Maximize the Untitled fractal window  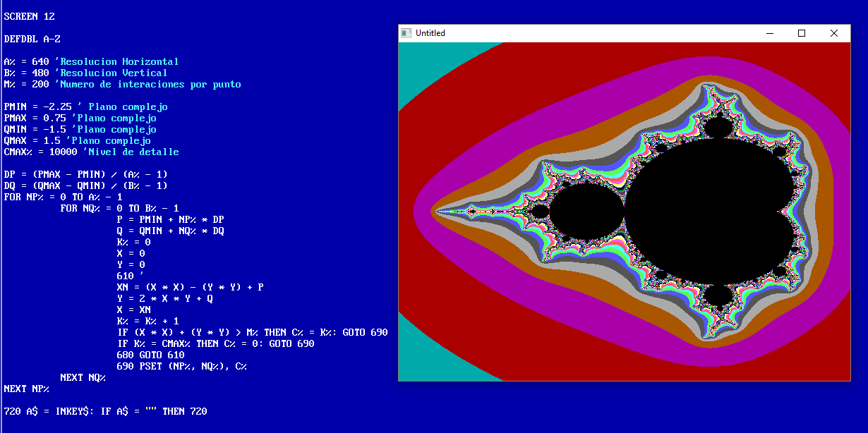tap(801, 32)
